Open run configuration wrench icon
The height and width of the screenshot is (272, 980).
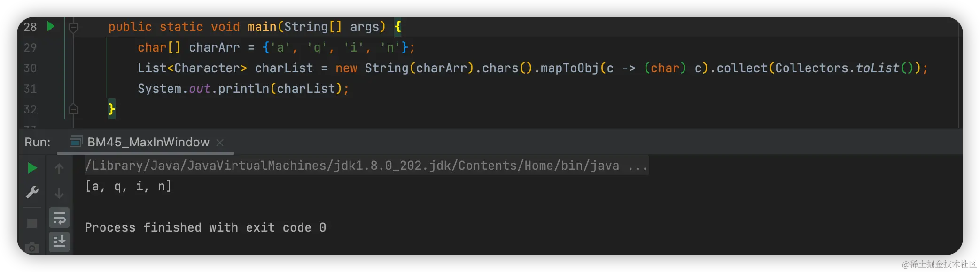point(32,192)
